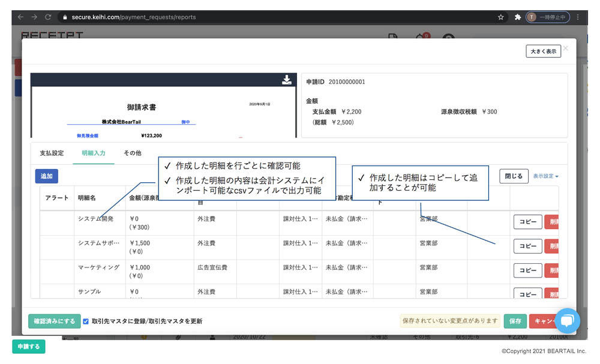Viewport: 600px width, 364px height.
Task: Click the アラート column header
Action: tap(56, 198)
